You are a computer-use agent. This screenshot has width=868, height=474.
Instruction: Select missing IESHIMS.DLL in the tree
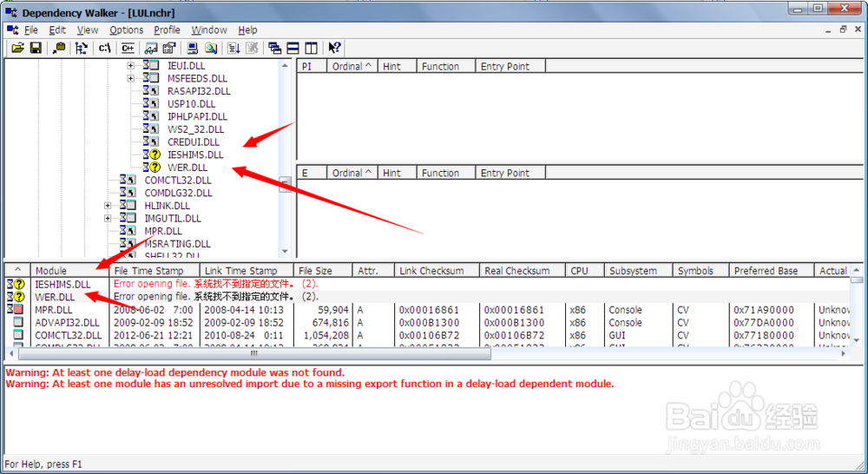click(195, 155)
